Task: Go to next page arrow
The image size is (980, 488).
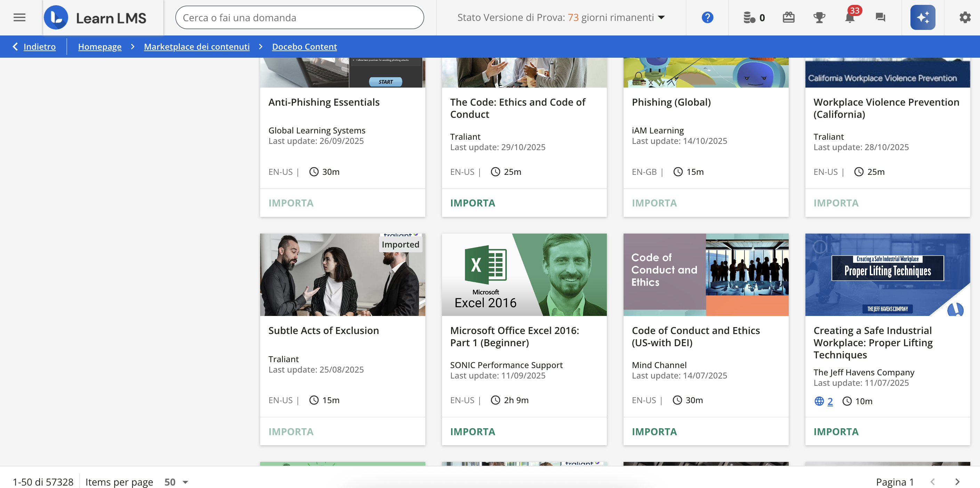Action: click(957, 481)
